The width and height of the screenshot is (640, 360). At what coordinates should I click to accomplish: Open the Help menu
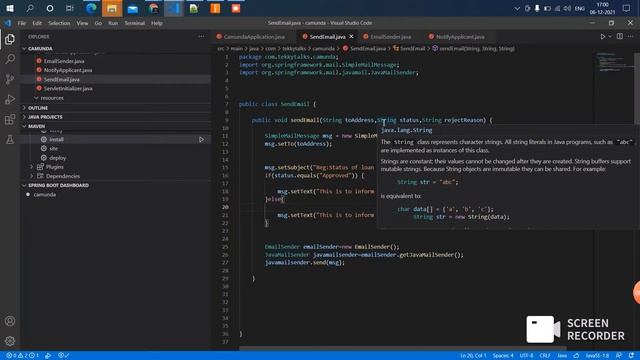click(x=157, y=23)
